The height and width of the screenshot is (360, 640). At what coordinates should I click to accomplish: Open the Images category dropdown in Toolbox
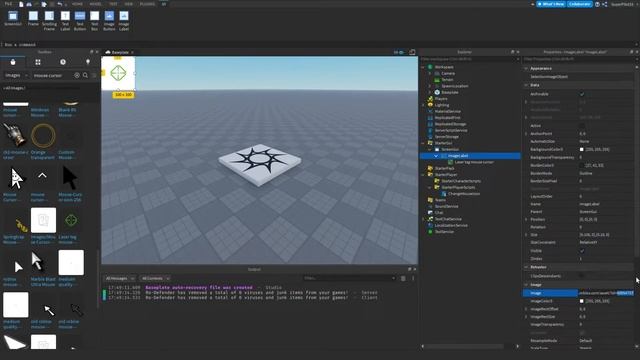point(16,76)
